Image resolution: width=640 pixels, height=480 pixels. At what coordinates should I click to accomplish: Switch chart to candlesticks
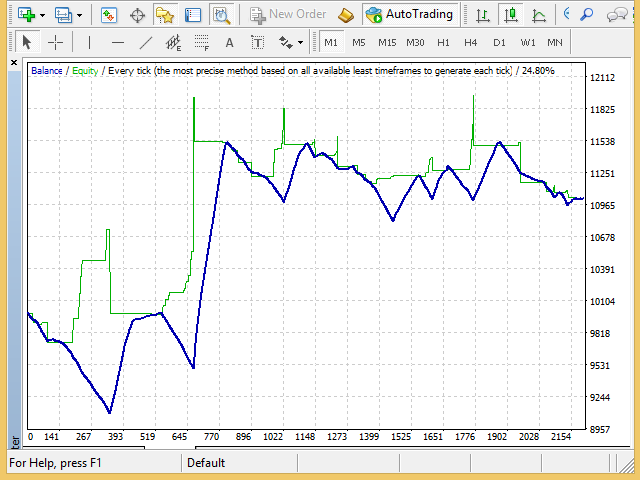click(511, 15)
